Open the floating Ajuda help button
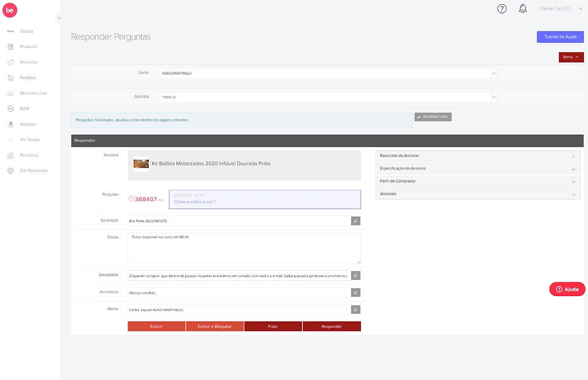Screen dimensions: 588x380 pos(567,289)
